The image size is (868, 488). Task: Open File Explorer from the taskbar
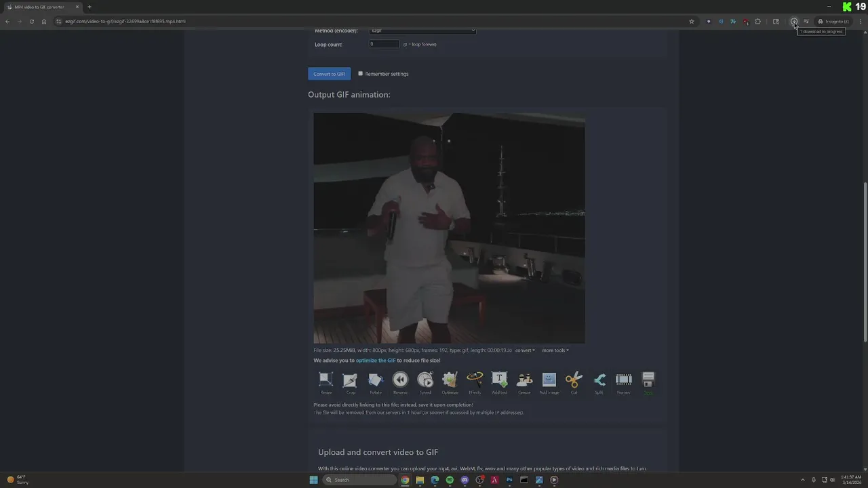pyautogui.click(x=420, y=480)
